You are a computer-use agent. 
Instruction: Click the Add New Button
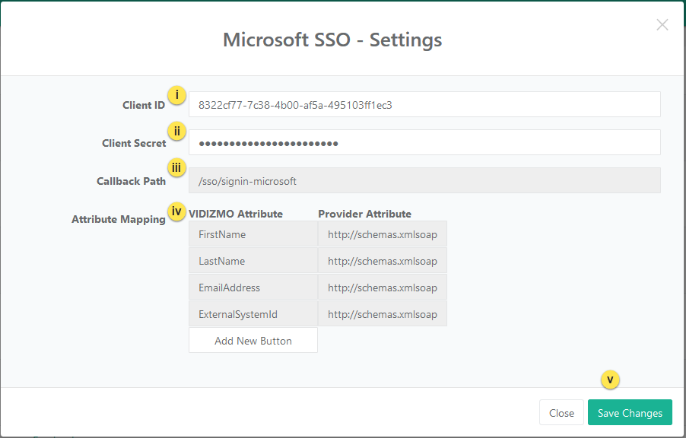point(253,340)
